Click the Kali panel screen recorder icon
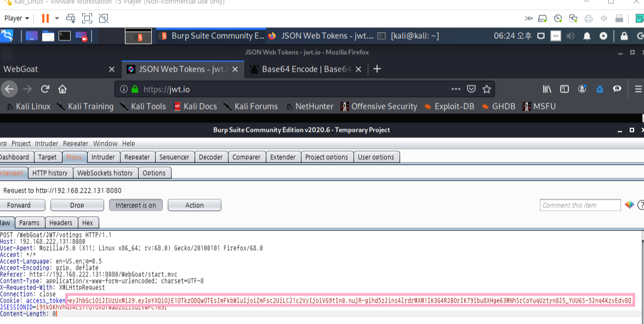This screenshot has width=644, height=324. click(81, 36)
